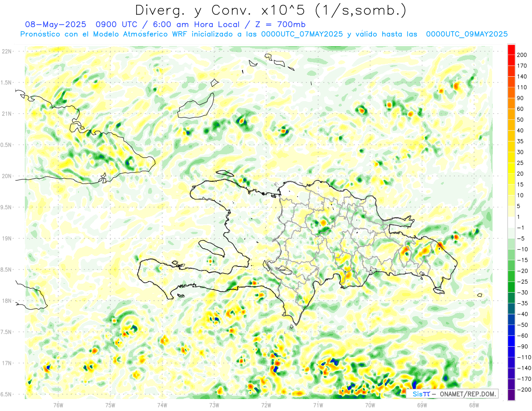Click the "73W" longitude label
The height and width of the screenshot is (411, 532).
(x=214, y=405)
